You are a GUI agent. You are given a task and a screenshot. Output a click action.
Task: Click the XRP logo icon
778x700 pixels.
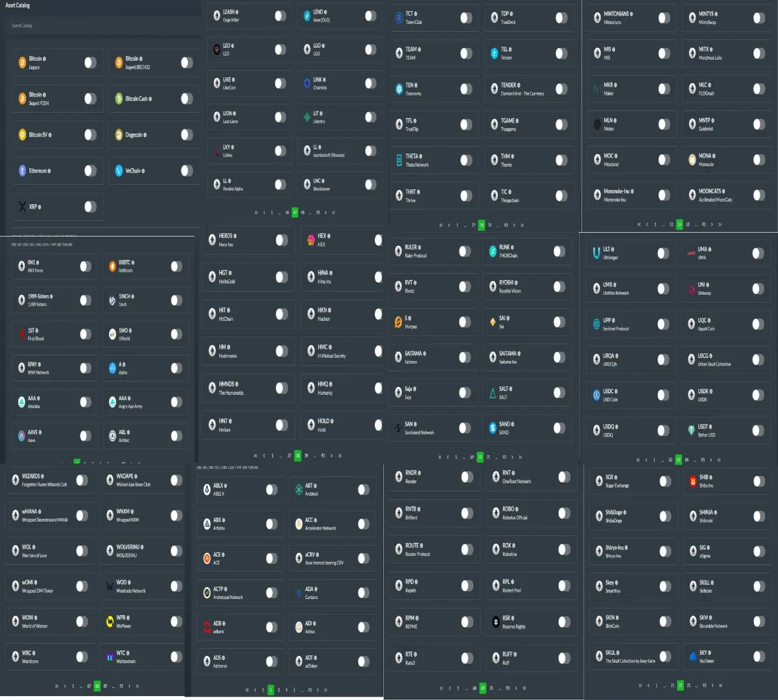(x=23, y=207)
